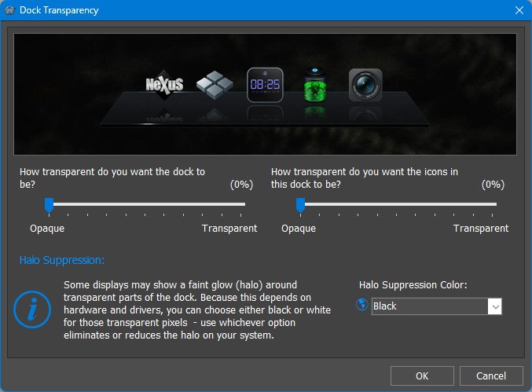Click the Opaque label under icons slider
This screenshot has width=532, height=392.
coord(299,229)
